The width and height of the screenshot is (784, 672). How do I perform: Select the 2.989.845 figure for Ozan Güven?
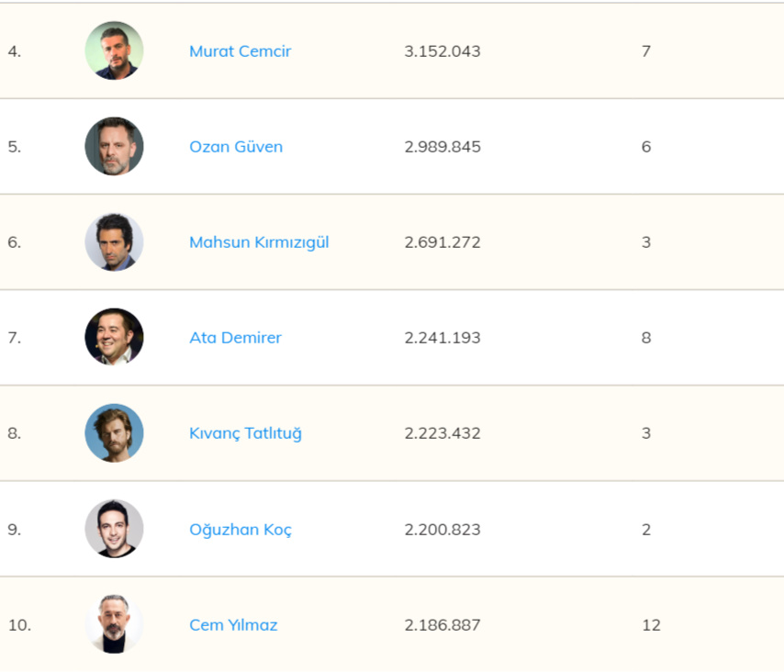tap(442, 147)
